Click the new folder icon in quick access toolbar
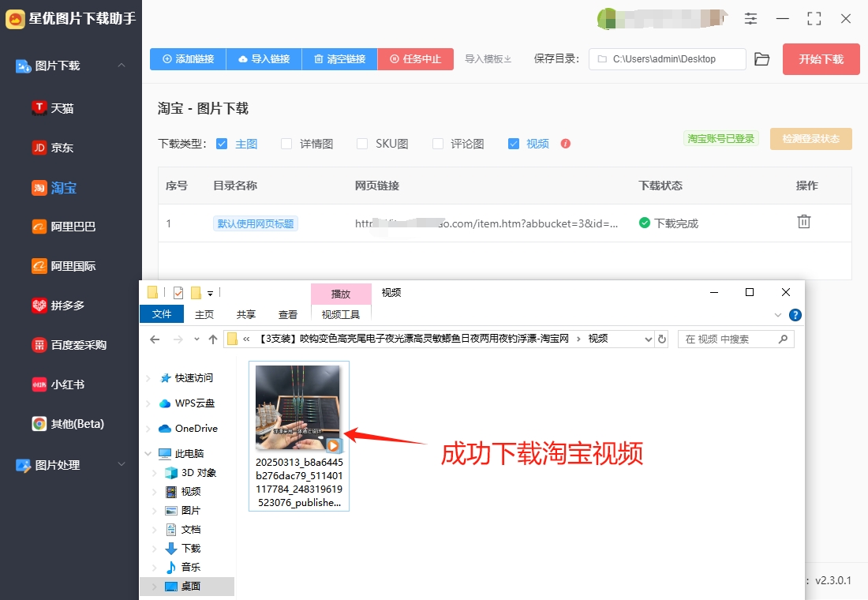 [x=196, y=293]
